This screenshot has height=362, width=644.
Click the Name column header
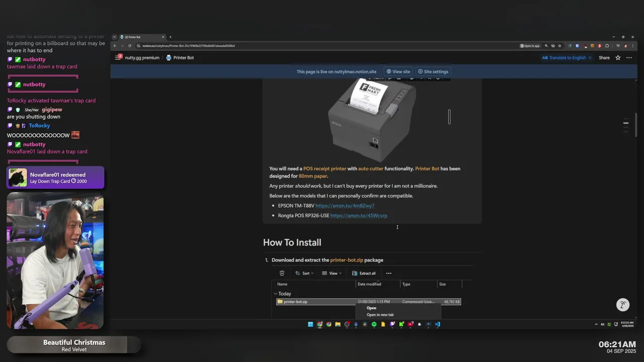pos(282,284)
